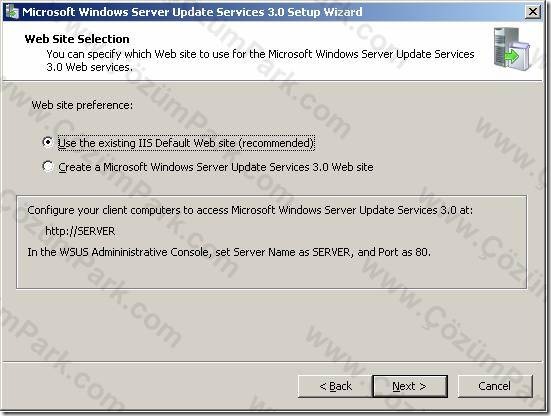
Task: Click the empty area inside the info box
Action: coord(271,274)
